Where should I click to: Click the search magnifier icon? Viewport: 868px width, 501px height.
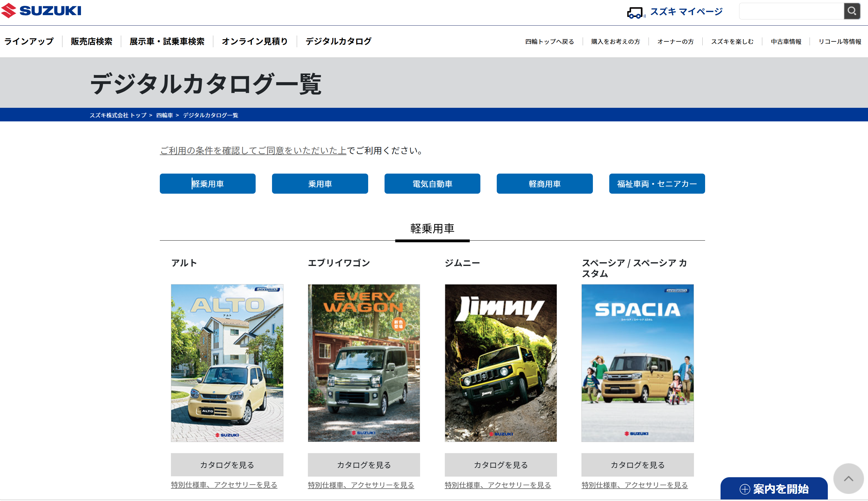coord(852,11)
